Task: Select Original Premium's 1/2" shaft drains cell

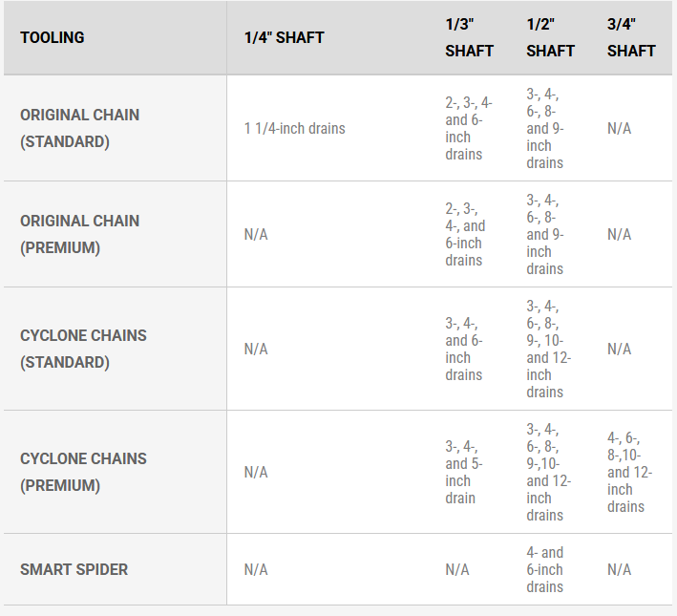Action: [544, 234]
